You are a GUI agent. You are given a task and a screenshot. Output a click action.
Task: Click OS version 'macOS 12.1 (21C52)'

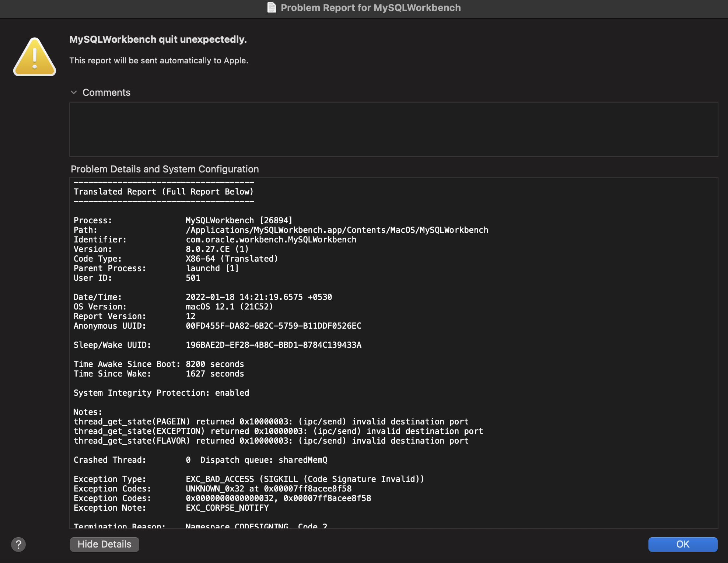[x=229, y=307]
